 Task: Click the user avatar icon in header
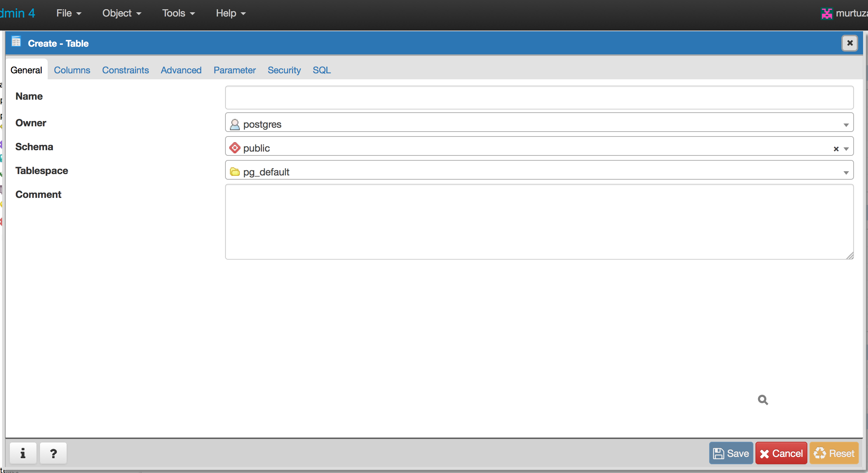tap(827, 14)
